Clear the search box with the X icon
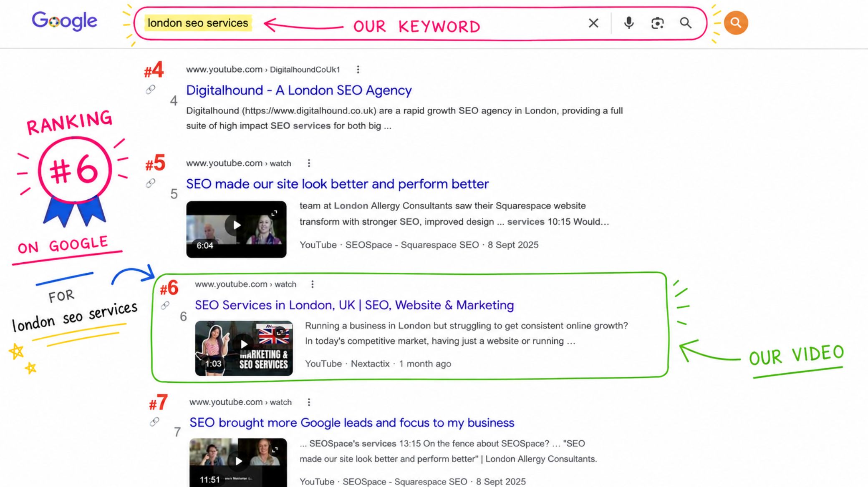The image size is (868, 487). click(593, 23)
